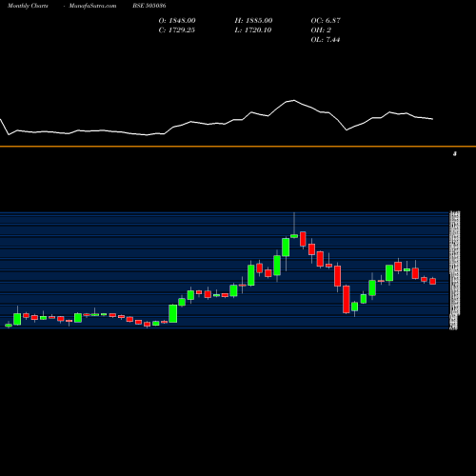This screenshot has height=476, width=476.
Task: Click the low price value 'L: 1720.10'
Action: point(253,30)
